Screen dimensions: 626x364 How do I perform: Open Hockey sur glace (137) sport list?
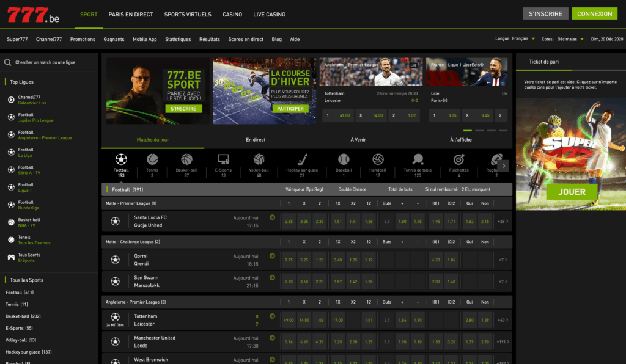point(28,352)
